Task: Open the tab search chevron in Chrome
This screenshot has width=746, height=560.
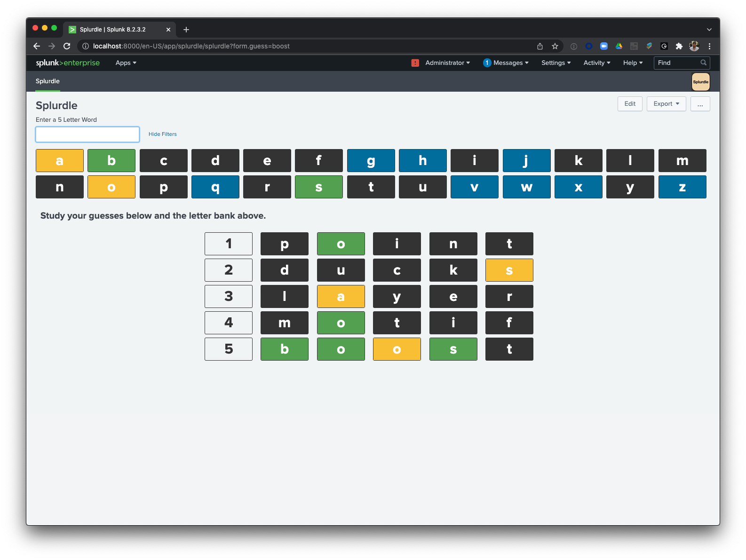Action: coord(709,30)
